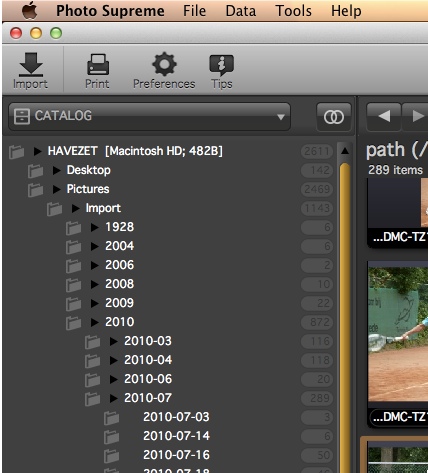
Task: Click the HAVEZET root folder icon
Action: point(17,151)
